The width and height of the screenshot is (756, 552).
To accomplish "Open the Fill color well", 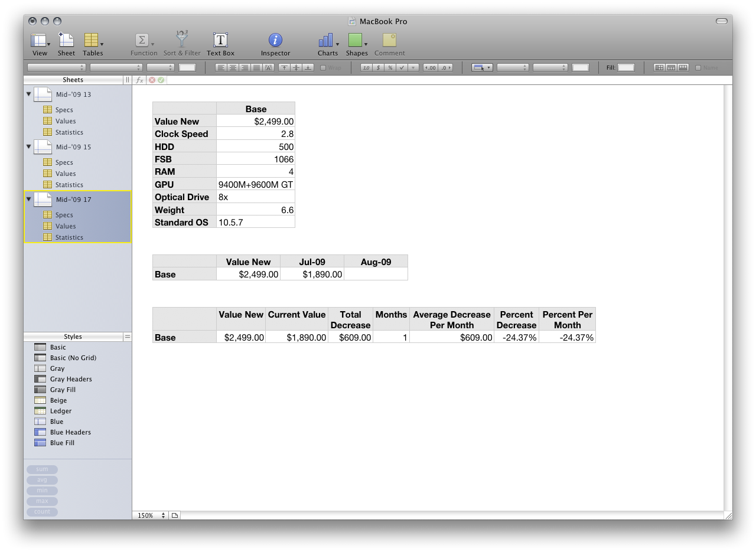I will (626, 68).
